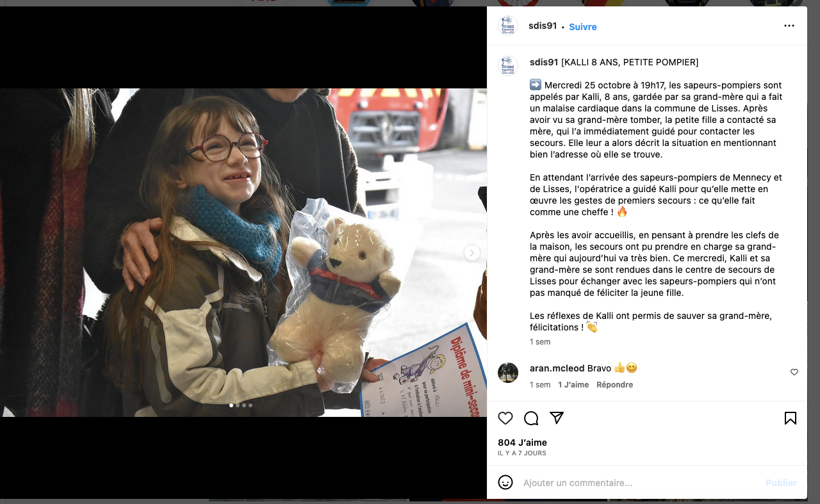Image resolution: width=820 pixels, height=504 pixels.
Task: Open the three-dot more options menu
Action: point(789,26)
